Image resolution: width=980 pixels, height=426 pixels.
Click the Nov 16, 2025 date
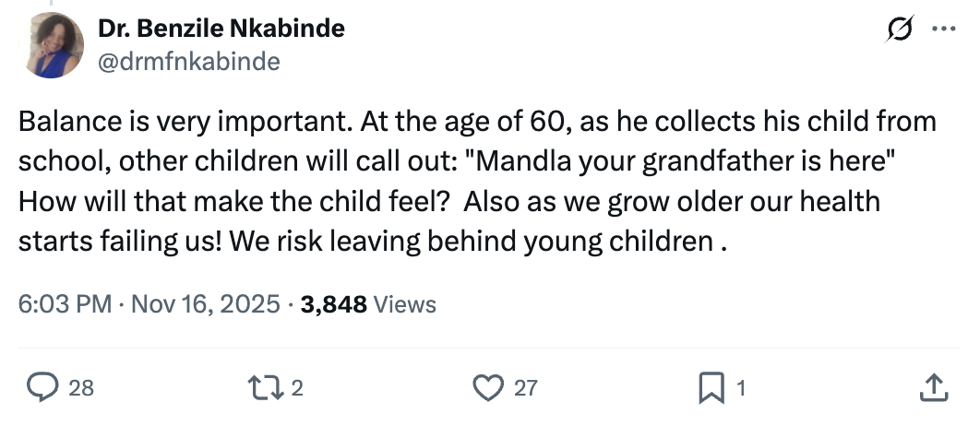click(204, 304)
